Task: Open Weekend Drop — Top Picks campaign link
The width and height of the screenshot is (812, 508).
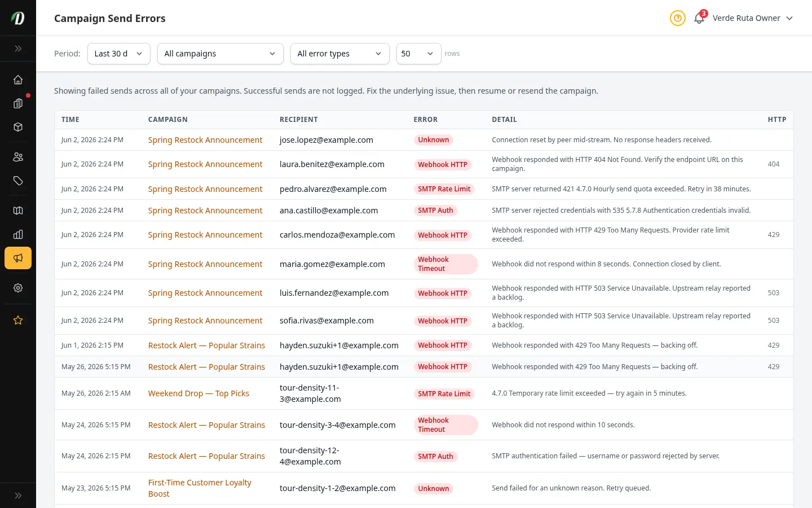Action: tap(198, 393)
